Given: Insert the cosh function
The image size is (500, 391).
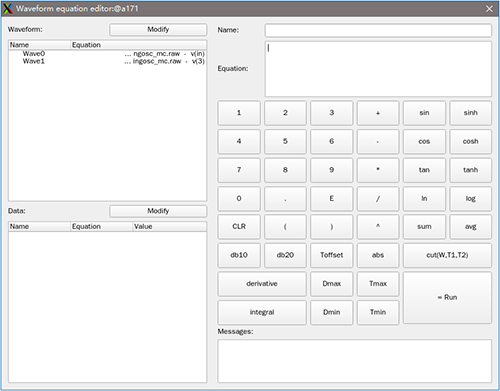Looking at the screenshot, I should [470, 141].
